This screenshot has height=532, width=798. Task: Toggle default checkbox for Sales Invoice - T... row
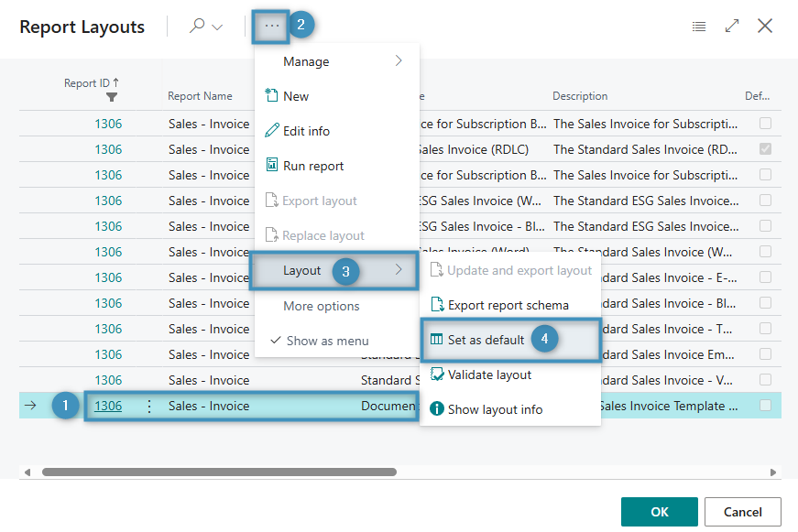coord(765,328)
